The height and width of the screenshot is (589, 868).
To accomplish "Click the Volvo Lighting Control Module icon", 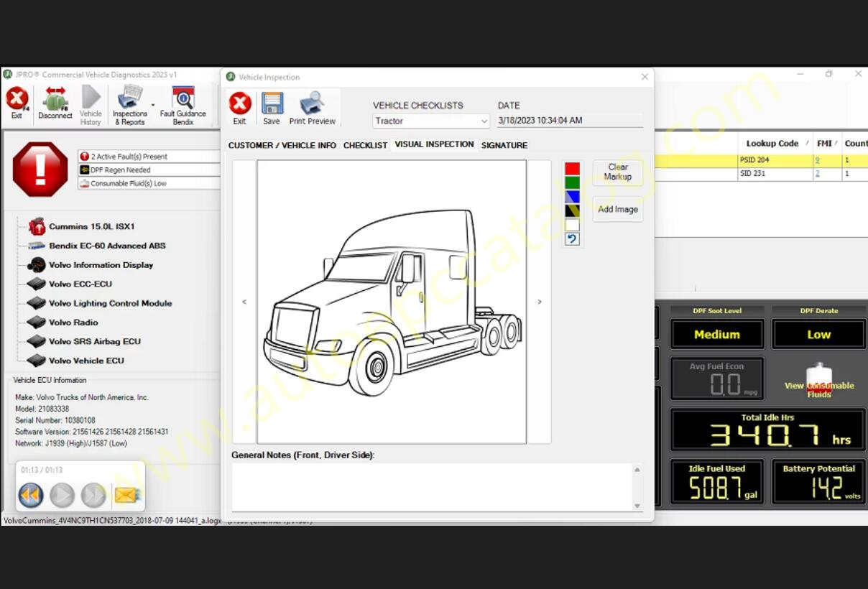I will [37, 303].
